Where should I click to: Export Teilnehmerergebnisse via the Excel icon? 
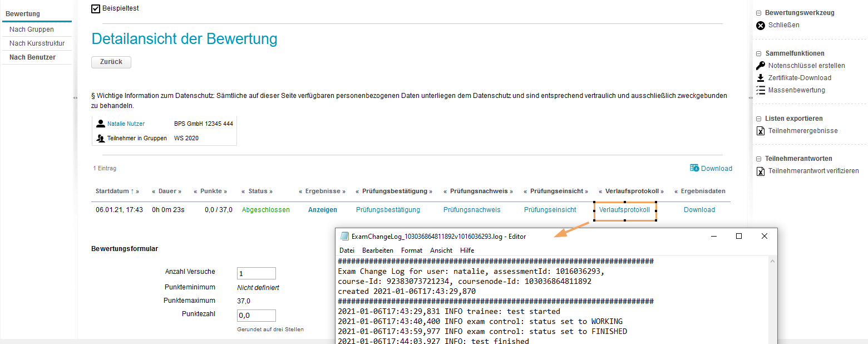tap(761, 130)
